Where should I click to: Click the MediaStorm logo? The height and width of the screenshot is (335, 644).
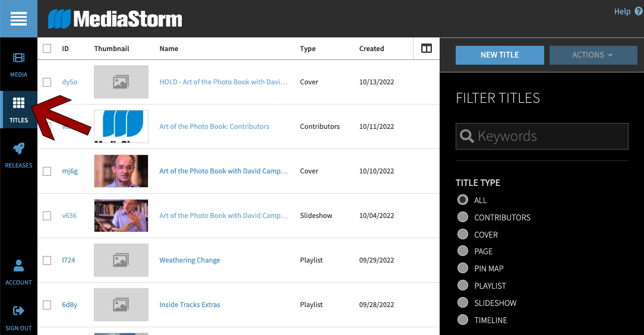(115, 19)
